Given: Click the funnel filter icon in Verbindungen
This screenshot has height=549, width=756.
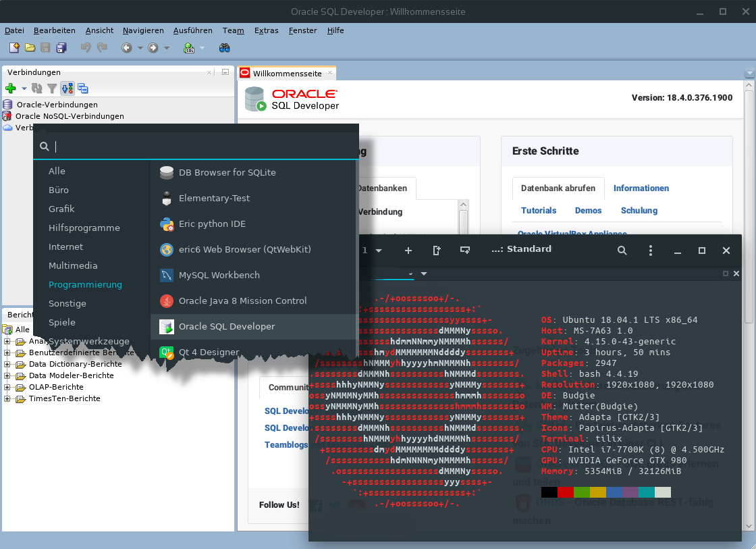Looking at the screenshot, I should point(51,88).
